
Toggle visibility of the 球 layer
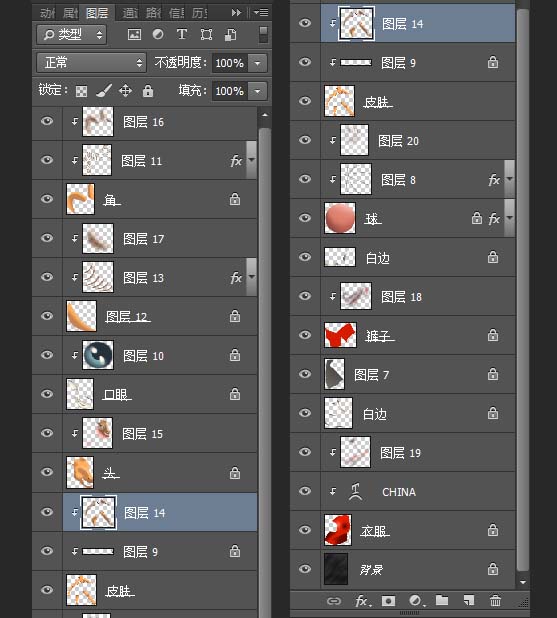(x=305, y=218)
